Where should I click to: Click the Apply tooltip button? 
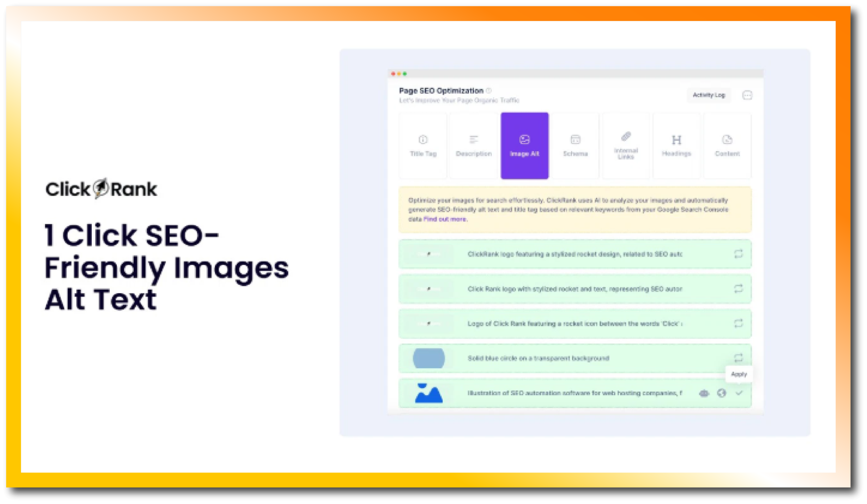coord(739,374)
